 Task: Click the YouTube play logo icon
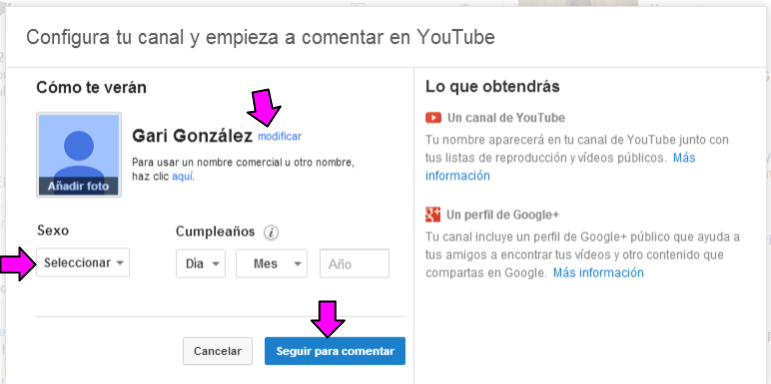[x=433, y=118]
